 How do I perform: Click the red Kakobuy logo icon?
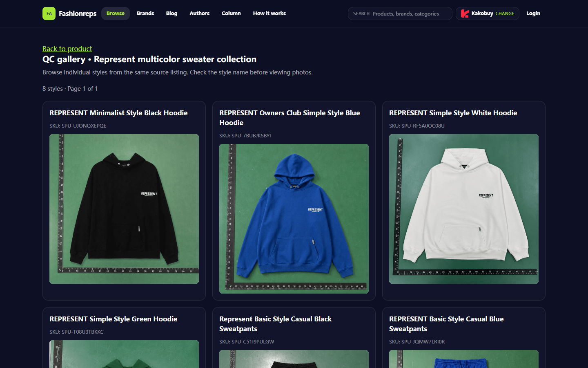pos(465,13)
